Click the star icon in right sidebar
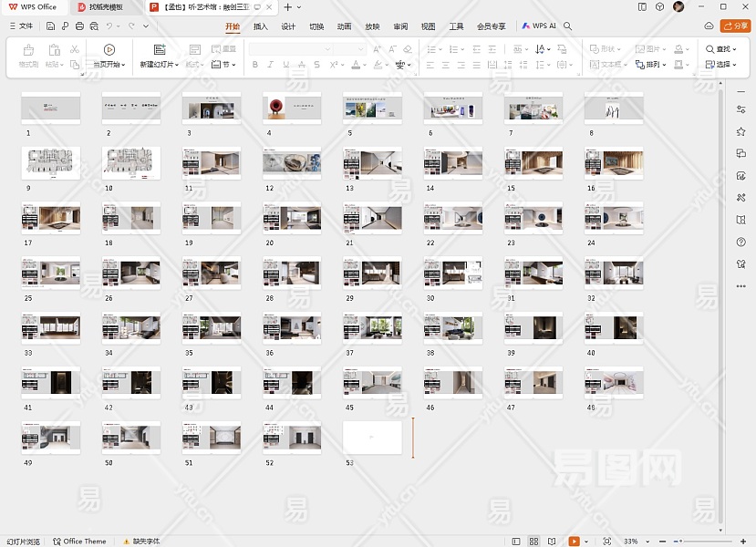Image resolution: width=756 pixels, height=547 pixels. pos(741,131)
